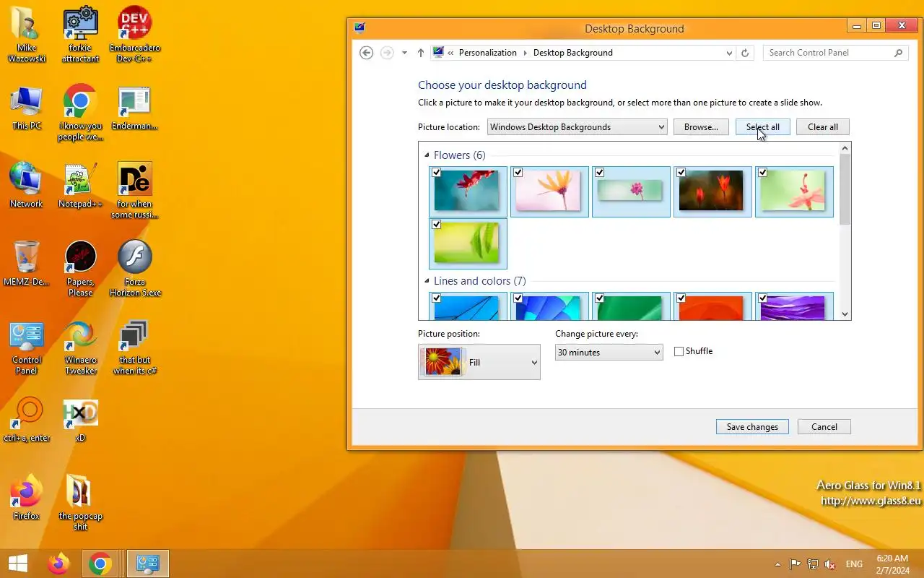The width and height of the screenshot is (924, 578).
Task: Collapse the Flowers (6) group
Action: [427, 155]
